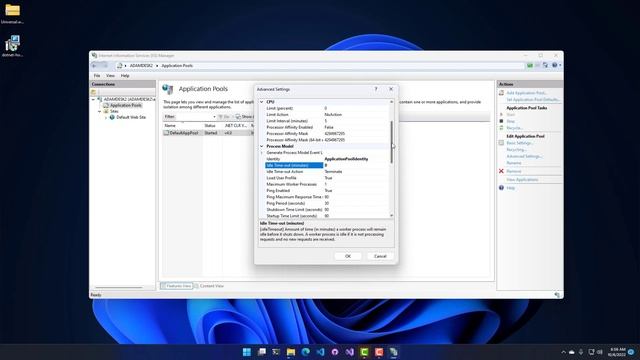Click Remove action with red X
640x360 pixels.
tap(513, 171)
